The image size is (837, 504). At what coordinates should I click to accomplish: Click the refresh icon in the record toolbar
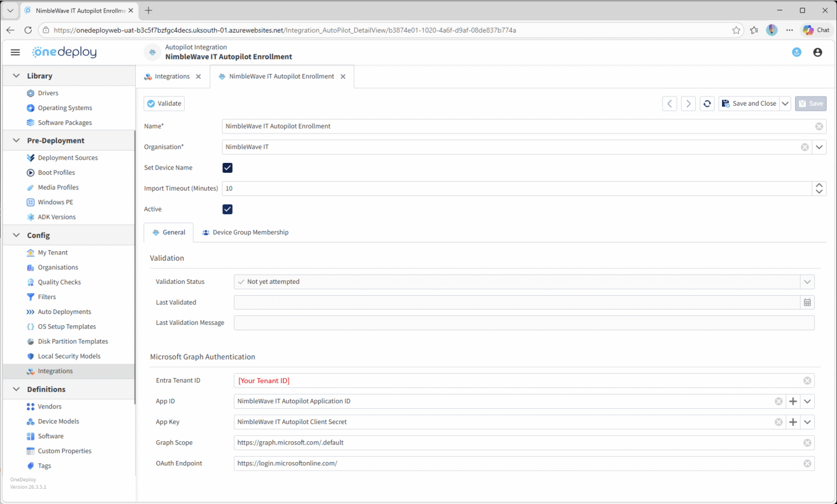707,104
